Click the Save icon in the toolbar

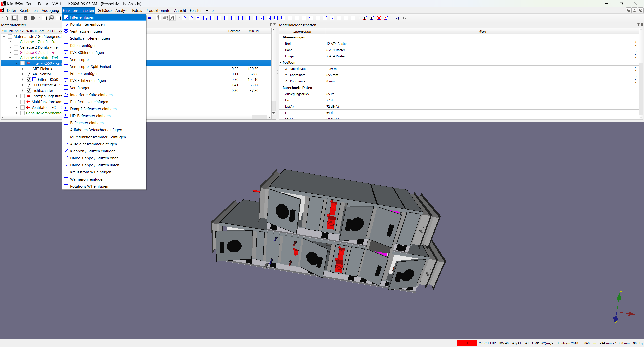click(x=25, y=18)
